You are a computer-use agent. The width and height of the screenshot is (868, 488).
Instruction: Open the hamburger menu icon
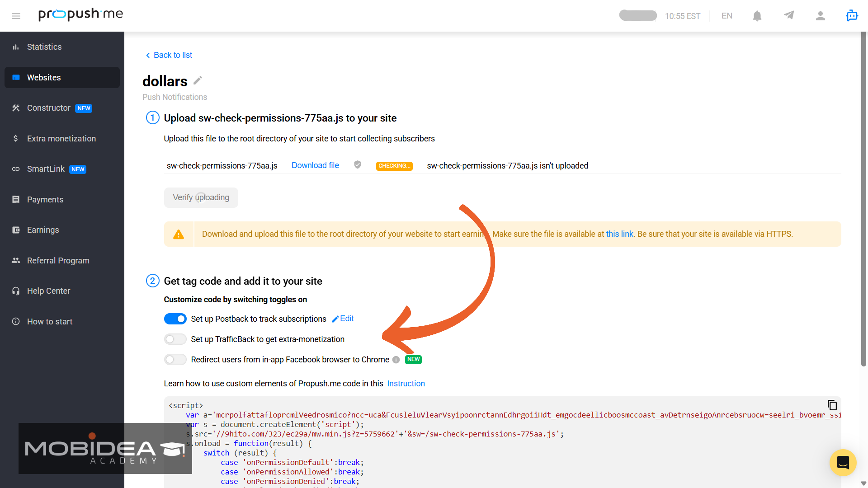tap(16, 16)
